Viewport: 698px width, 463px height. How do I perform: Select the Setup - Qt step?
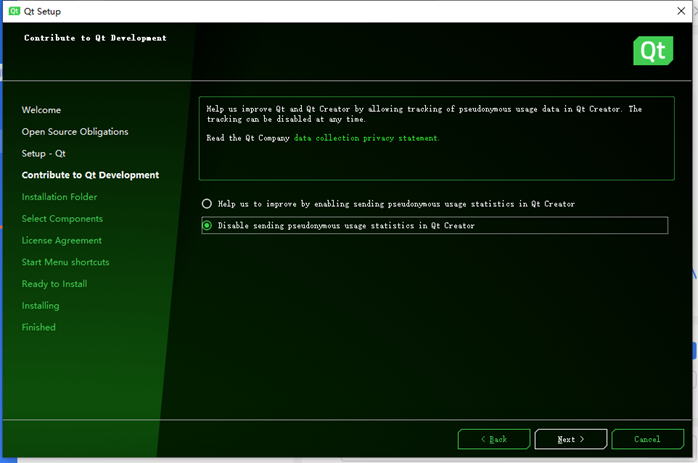(44, 154)
